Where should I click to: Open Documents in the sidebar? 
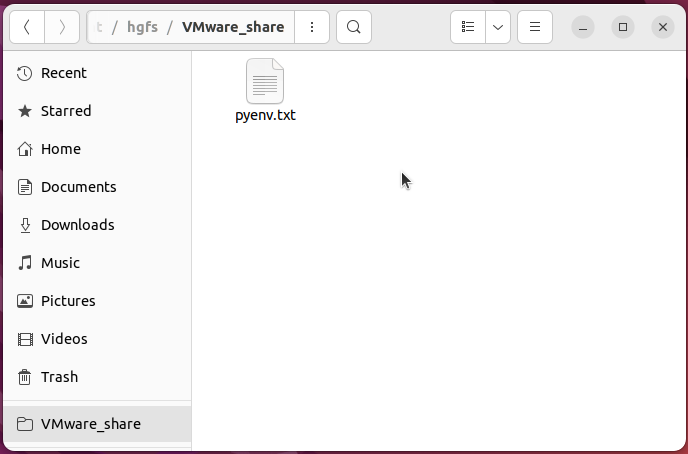pos(97,187)
